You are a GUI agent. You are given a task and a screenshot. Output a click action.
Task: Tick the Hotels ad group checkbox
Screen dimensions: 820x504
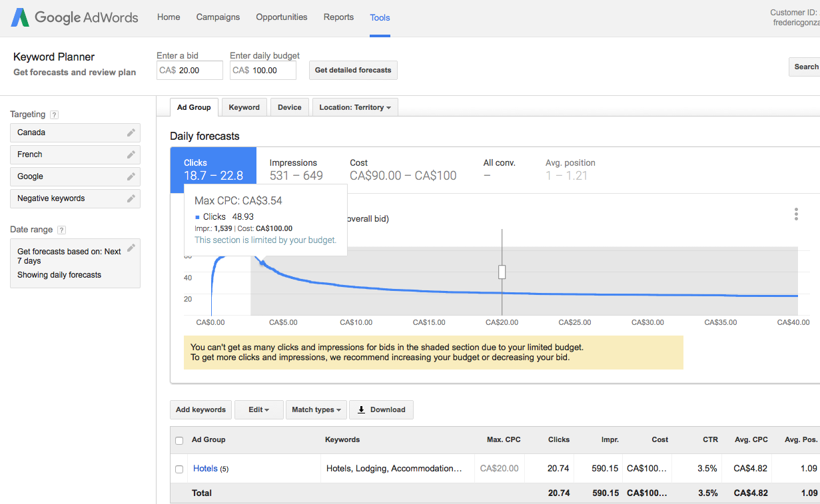[179, 469]
